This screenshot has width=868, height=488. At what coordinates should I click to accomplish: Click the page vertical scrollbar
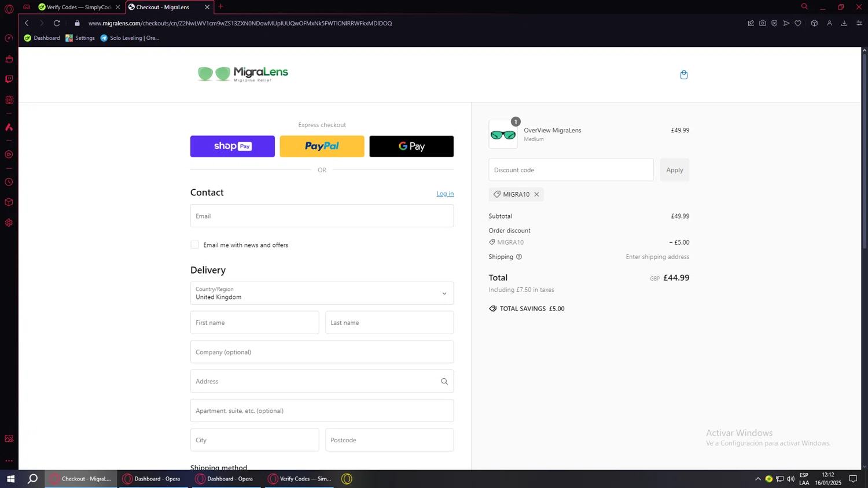[x=865, y=150]
